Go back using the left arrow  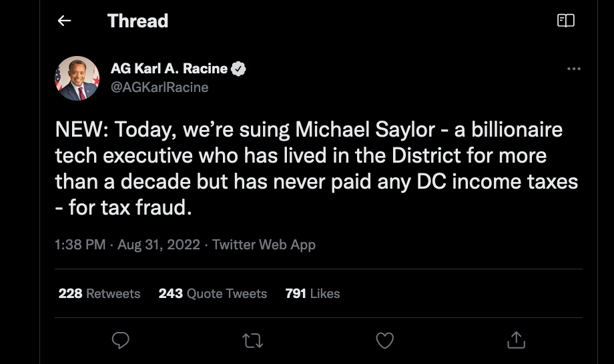64,21
